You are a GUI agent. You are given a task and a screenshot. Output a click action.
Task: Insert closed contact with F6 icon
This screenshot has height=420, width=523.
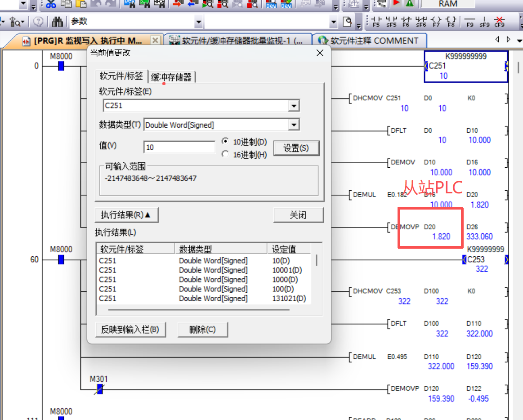tap(406, 21)
